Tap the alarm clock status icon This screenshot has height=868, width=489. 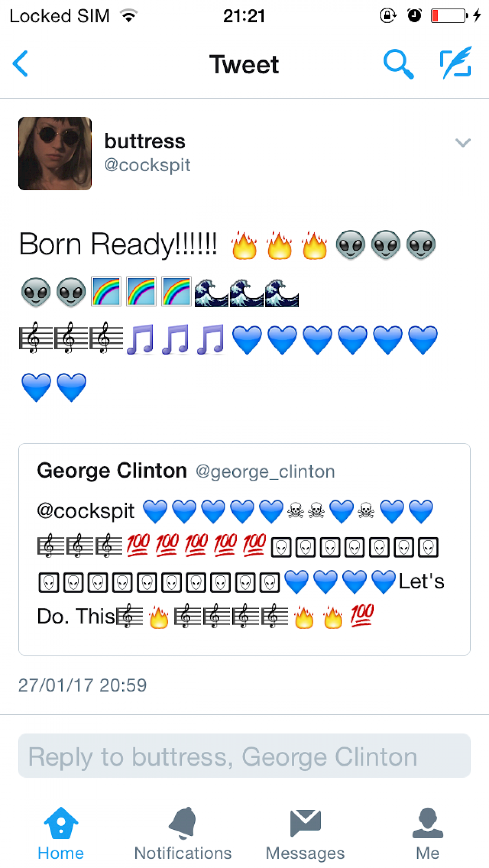click(414, 16)
